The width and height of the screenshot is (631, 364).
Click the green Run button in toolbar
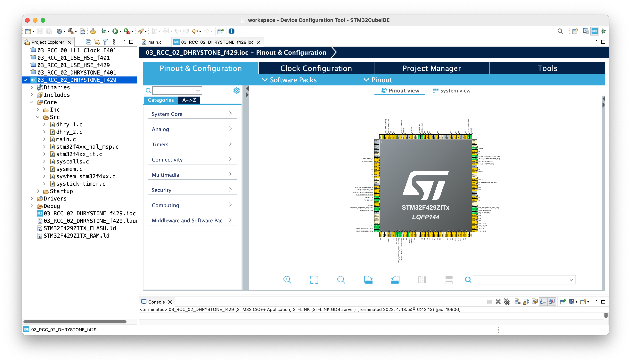(115, 31)
